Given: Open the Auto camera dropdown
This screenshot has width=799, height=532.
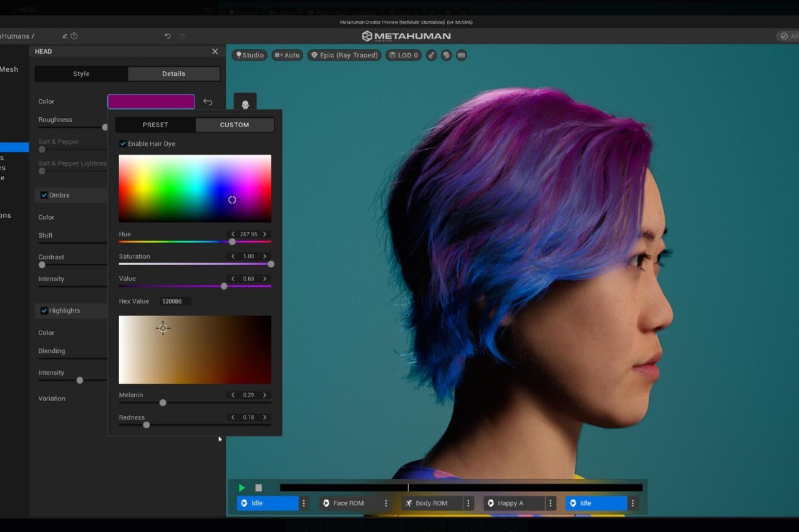Looking at the screenshot, I should coord(288,55).
